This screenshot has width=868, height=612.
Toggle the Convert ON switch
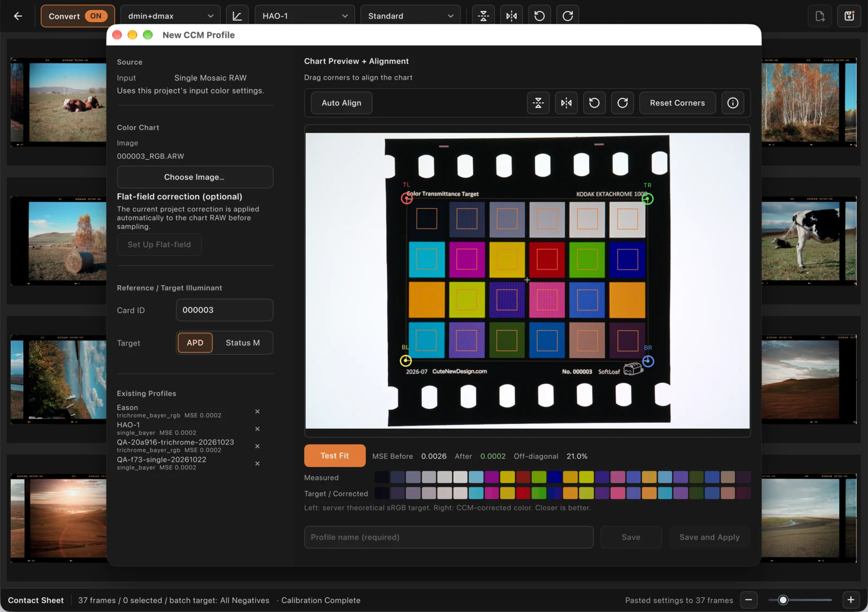(x=78, y=16)
